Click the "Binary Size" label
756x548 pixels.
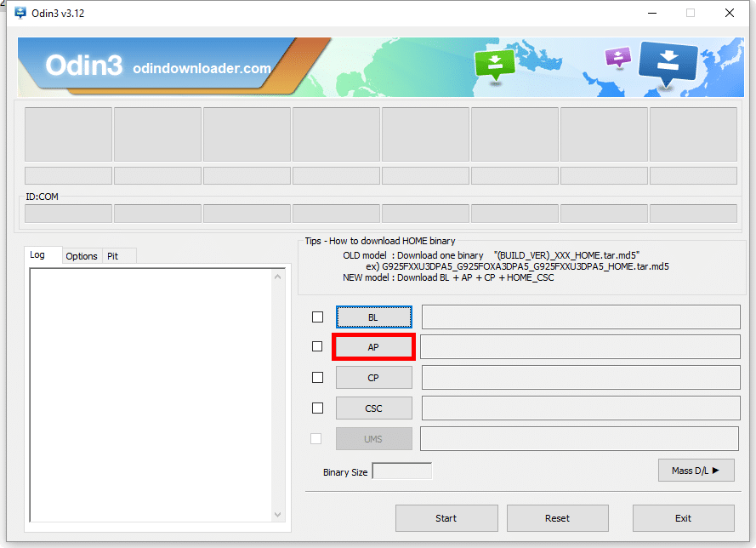(345, 472)
